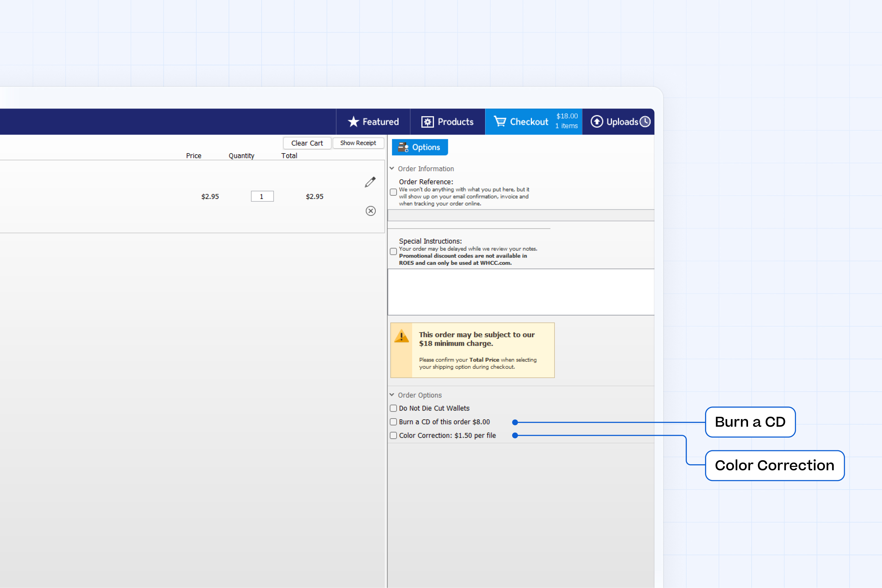
Task: Remove the cart item with X icon
Action: click(x=370, y=211)
